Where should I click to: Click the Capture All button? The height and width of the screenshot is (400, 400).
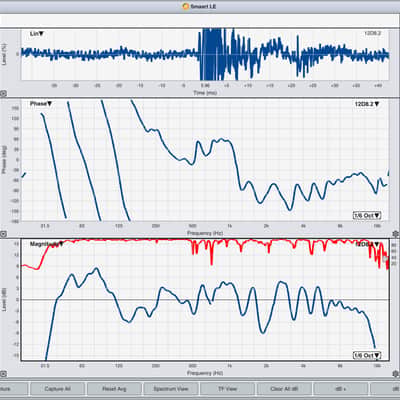57,389
